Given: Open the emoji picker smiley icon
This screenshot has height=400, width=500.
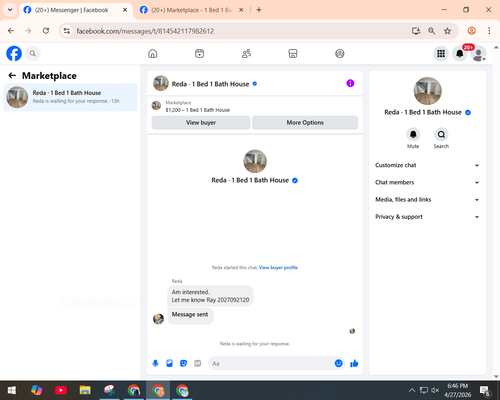Looking at the screenshot, I should (x=338, y=363).
